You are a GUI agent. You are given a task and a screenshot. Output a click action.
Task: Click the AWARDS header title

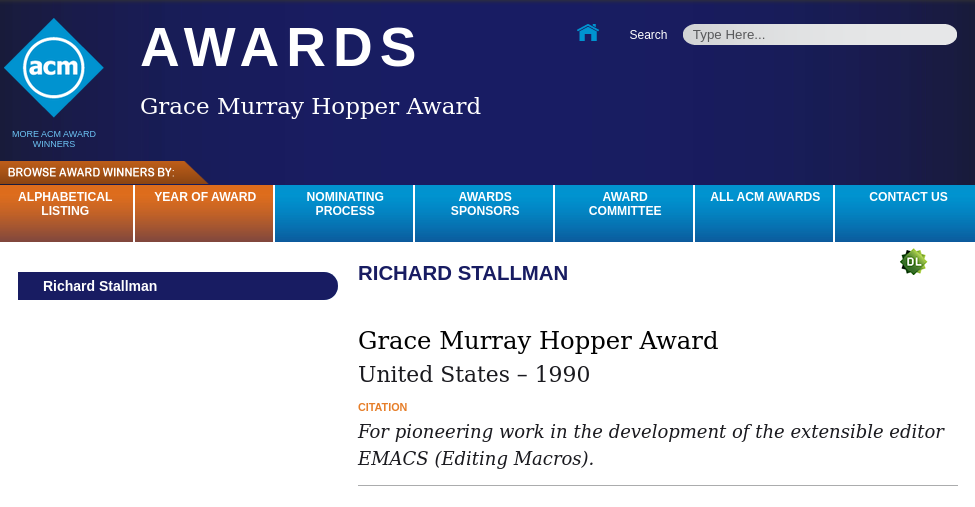[280, 48]
